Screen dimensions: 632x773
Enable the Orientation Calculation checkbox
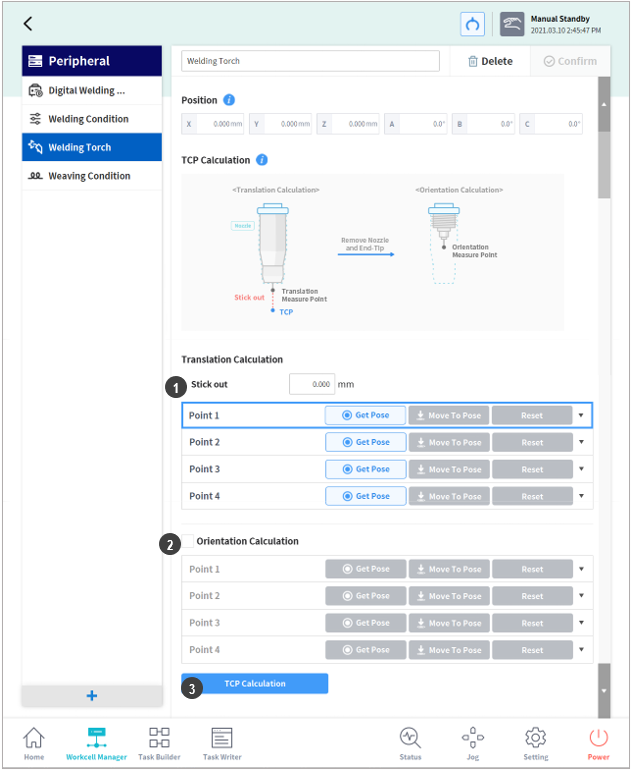pos(188,541)
